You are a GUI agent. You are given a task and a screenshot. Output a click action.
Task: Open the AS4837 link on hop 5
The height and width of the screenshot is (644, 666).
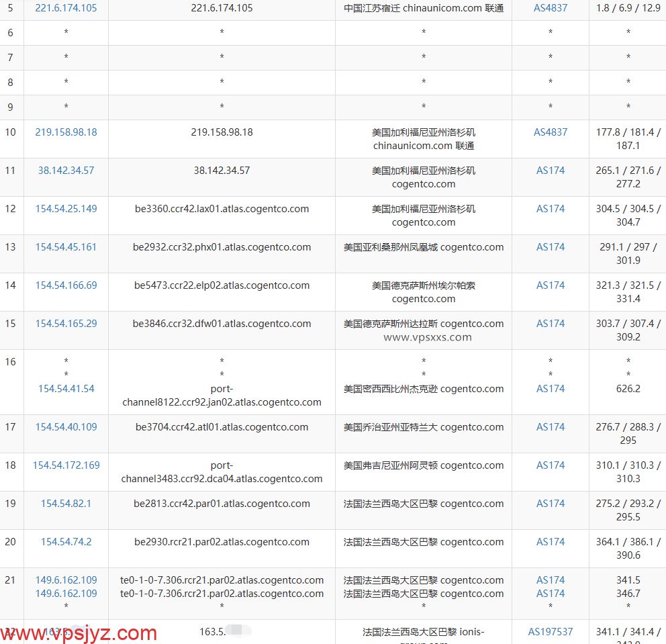point(551,9)
